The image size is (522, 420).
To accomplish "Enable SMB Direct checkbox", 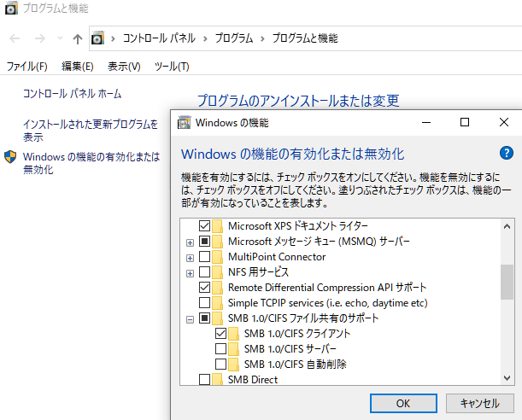I will [204, 379].
